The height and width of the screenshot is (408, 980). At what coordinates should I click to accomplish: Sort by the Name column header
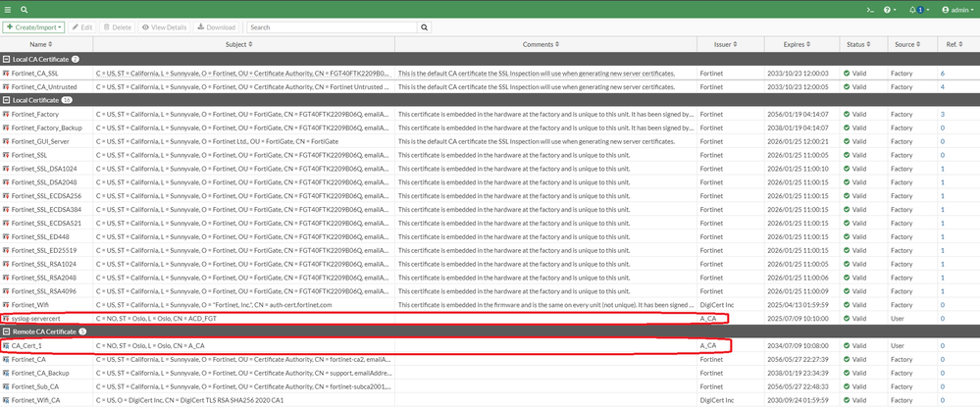coord(41,44)
